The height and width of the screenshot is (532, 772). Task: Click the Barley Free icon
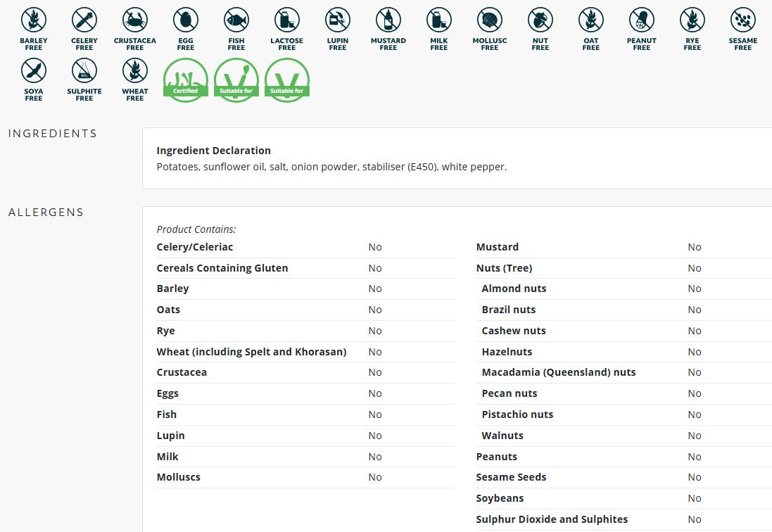tap(34, 20)
